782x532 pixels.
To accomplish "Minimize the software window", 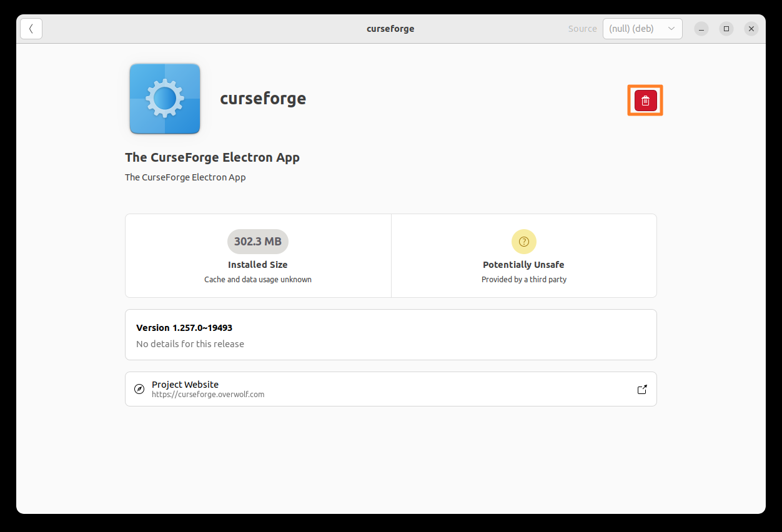I will click(702, 29).
